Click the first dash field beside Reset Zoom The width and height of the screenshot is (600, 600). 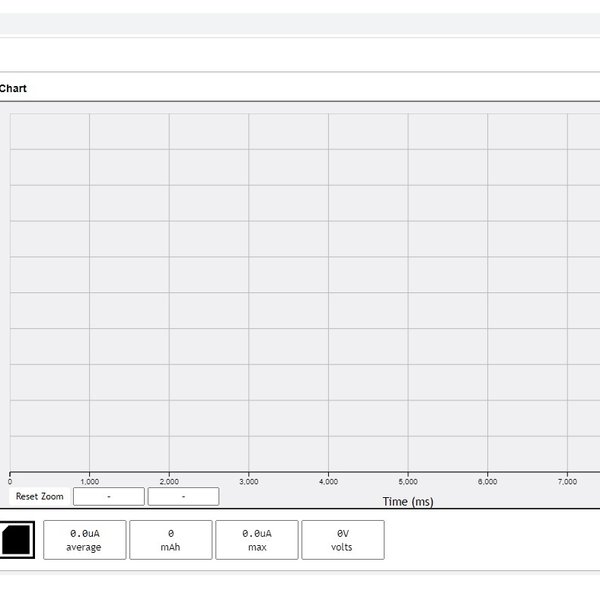click(x=109, y=496)
